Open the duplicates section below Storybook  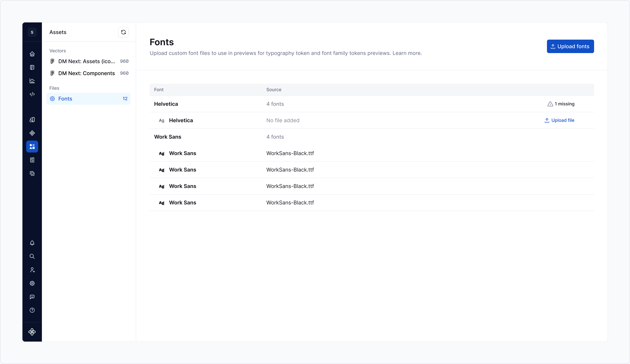tap(32, 174)
